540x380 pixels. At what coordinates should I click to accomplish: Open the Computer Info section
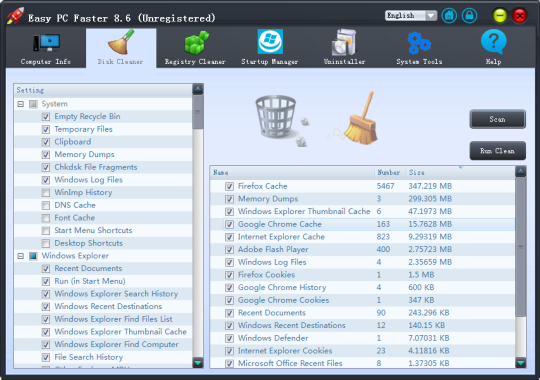[x=46, y=48]
